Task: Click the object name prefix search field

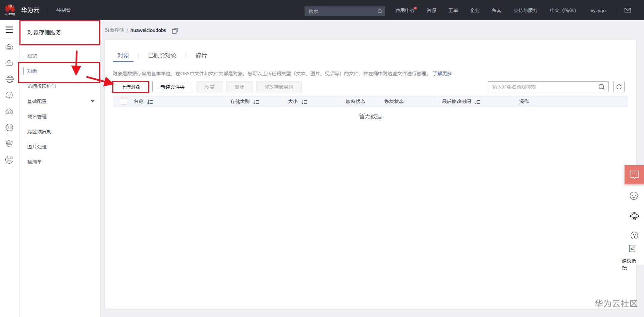Action: pyautogui.click(x=537, y=87)
